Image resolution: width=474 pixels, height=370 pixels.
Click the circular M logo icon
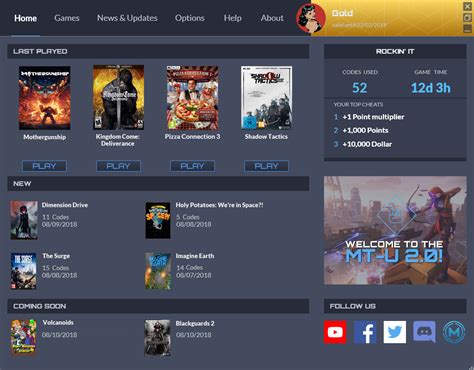pos(454,332)
